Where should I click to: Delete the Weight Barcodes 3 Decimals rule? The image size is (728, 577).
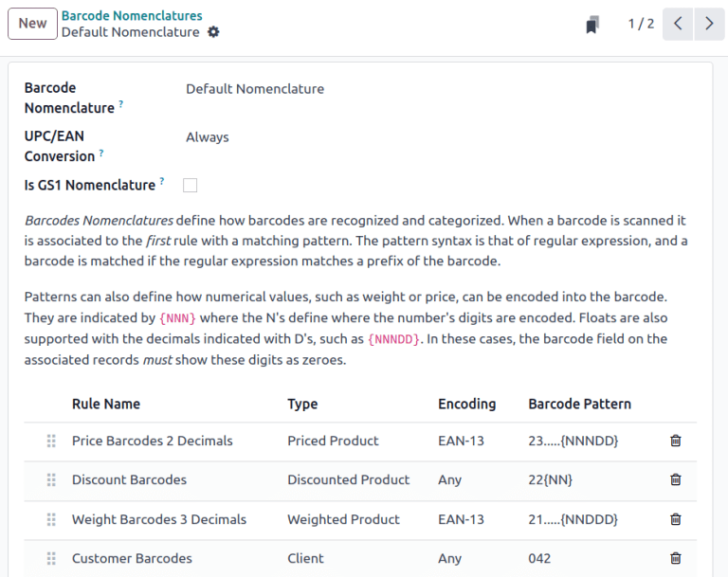click(x=675, y=519)
